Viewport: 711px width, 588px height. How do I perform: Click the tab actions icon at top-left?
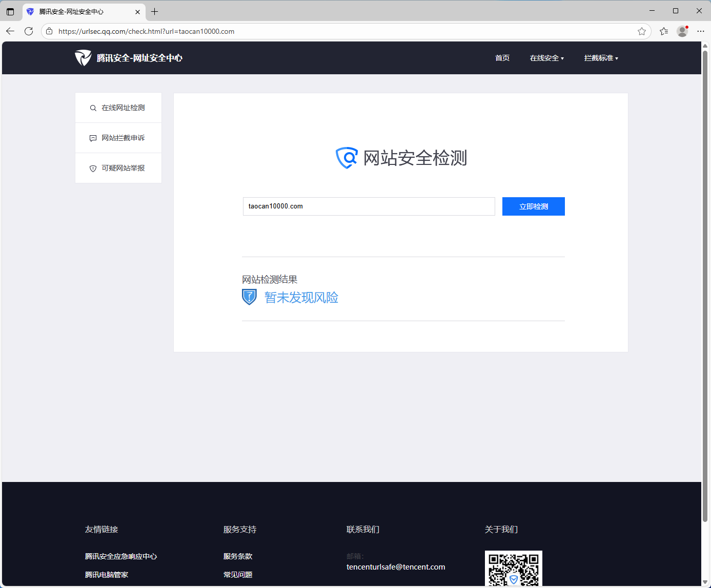click(10, 11)
